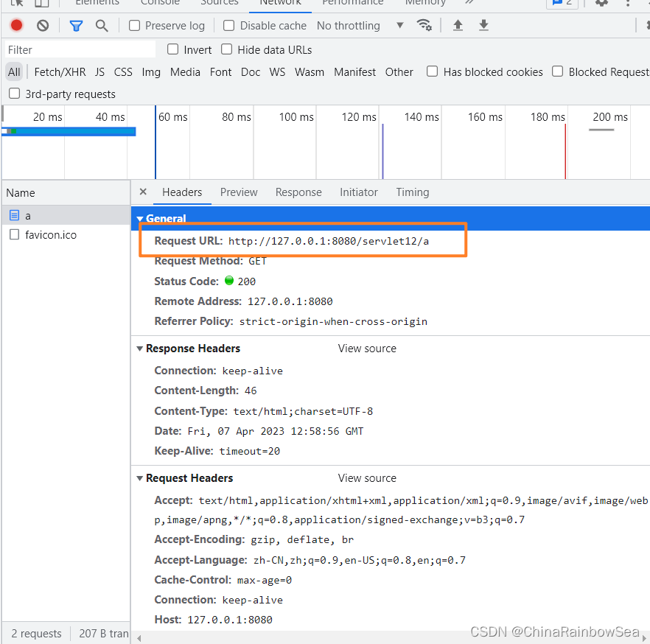Screen dimensions: 650x644
Task: Filter by Doc requests
Action: 251,72
